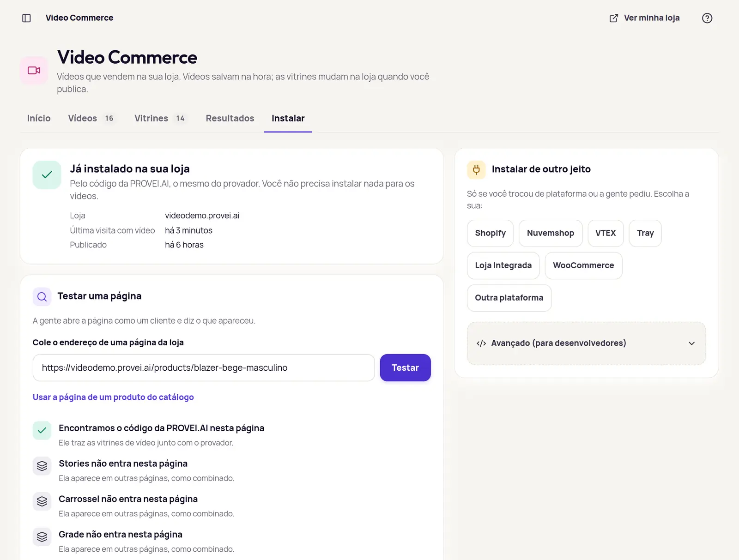Screen dimensions: 739x560
Task: Toggle the sidebar panel icon
Action: (26, 18)
